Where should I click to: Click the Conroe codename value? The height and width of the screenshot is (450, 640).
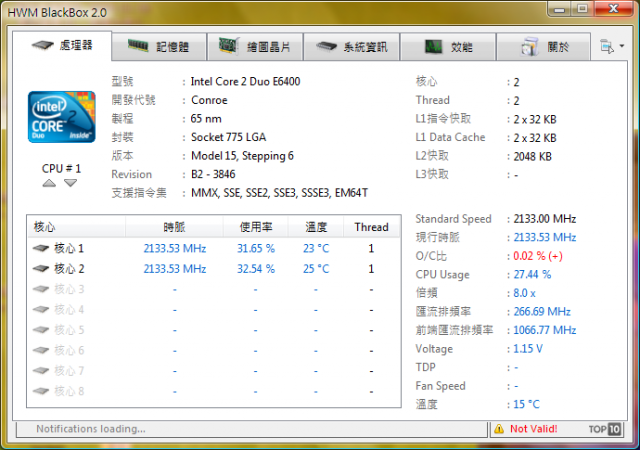(209, 100)
